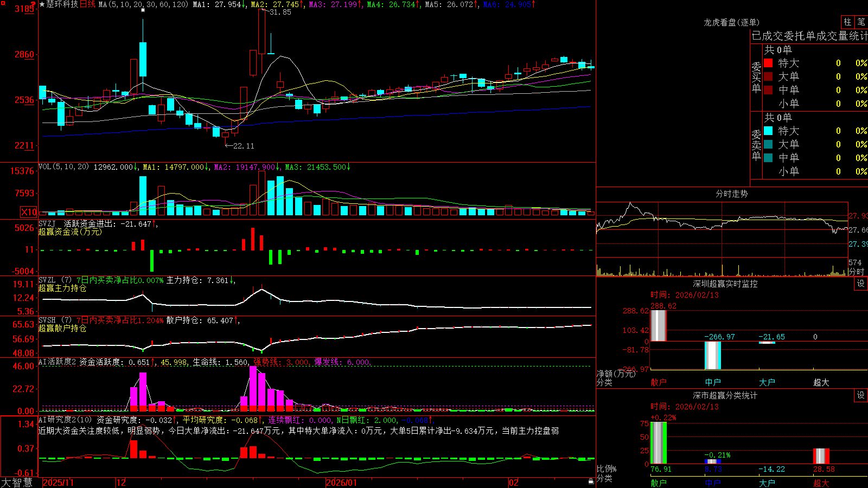
Task: Click the small red square icon at top-left corner
Action: [x=3, y=3]
